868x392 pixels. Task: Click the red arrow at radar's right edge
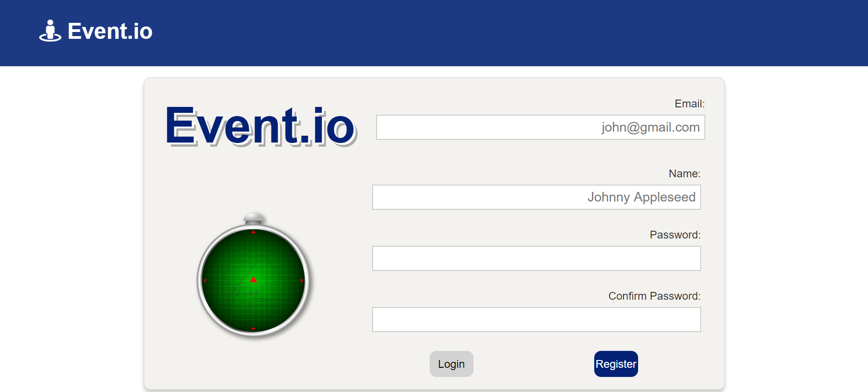click(x=302, y=281)
